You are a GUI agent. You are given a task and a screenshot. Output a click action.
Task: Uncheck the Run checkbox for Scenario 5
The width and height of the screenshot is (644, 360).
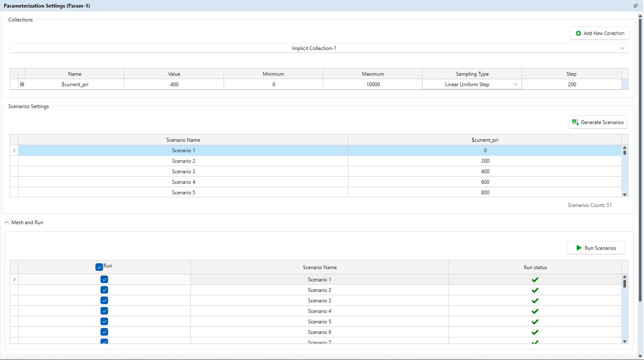pyautogui.click(x=104, y=321)
